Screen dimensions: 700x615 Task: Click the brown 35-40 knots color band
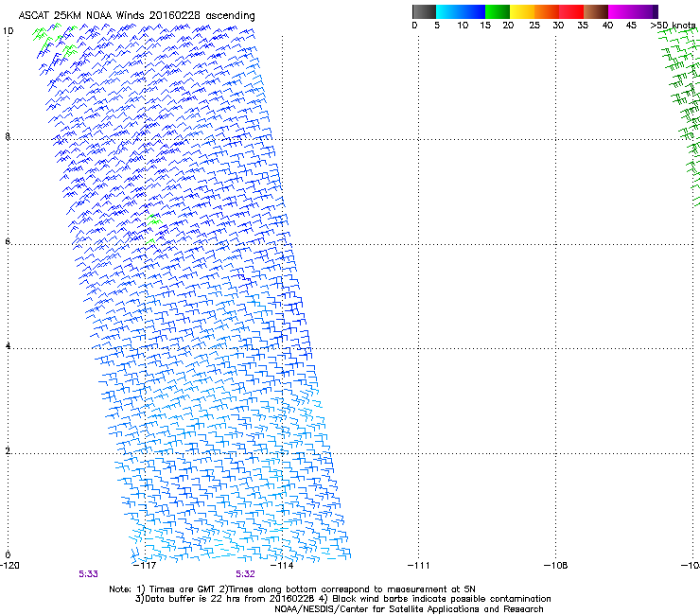click(x=596, y=11)
